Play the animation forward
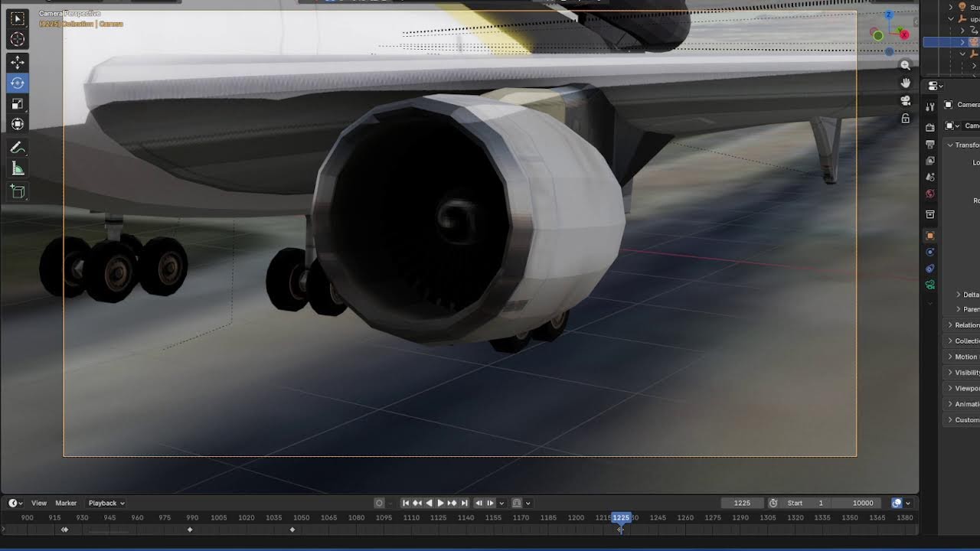Image resolution: width=980 pixels, height=551 pixels. [x=440, y=503]
